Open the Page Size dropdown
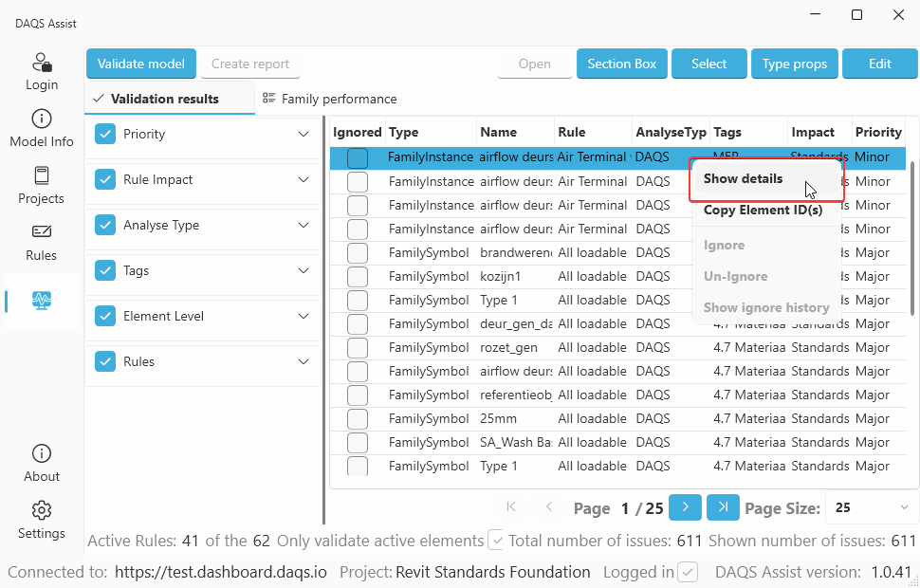 tap(869, 507)
